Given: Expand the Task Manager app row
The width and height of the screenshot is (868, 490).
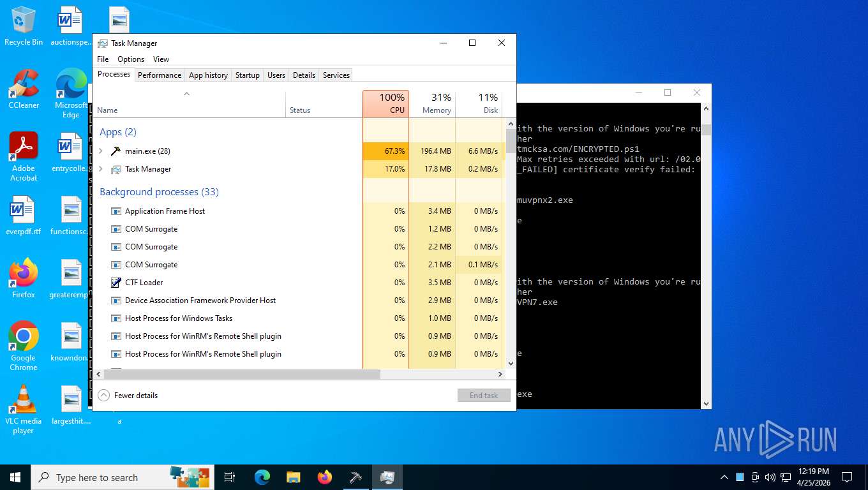Looking at the screenshot, I should tap(101, 169).
